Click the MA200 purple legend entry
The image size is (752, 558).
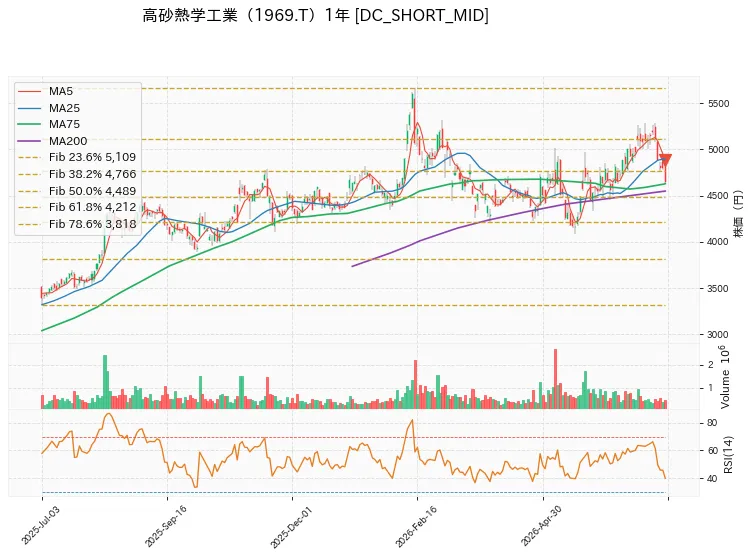click(53, 141)
